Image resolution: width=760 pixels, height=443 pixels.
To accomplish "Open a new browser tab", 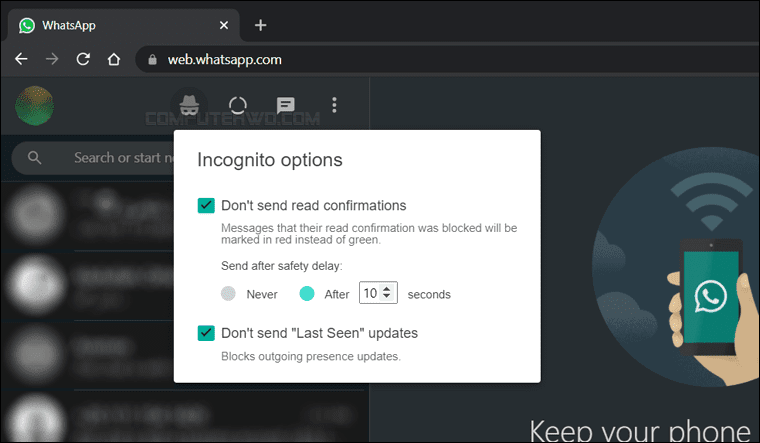I will [260, 25].
